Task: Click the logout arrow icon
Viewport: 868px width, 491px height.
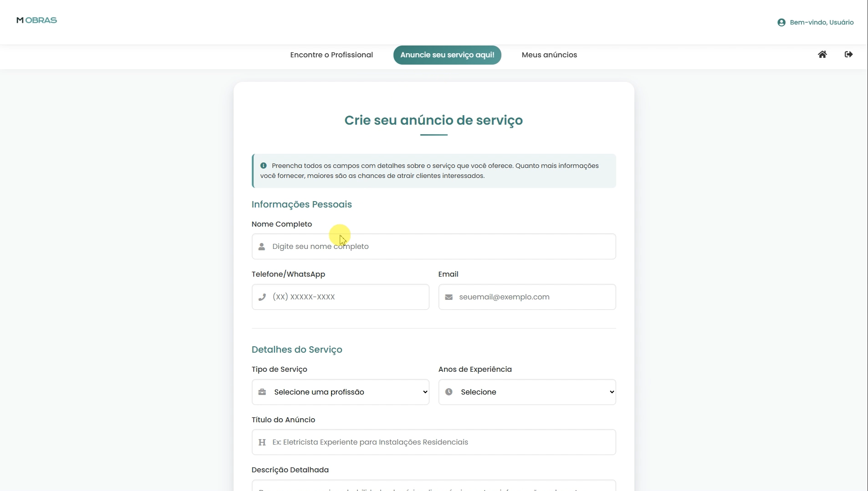Action: pyautogui.click(x=848, y=55)
